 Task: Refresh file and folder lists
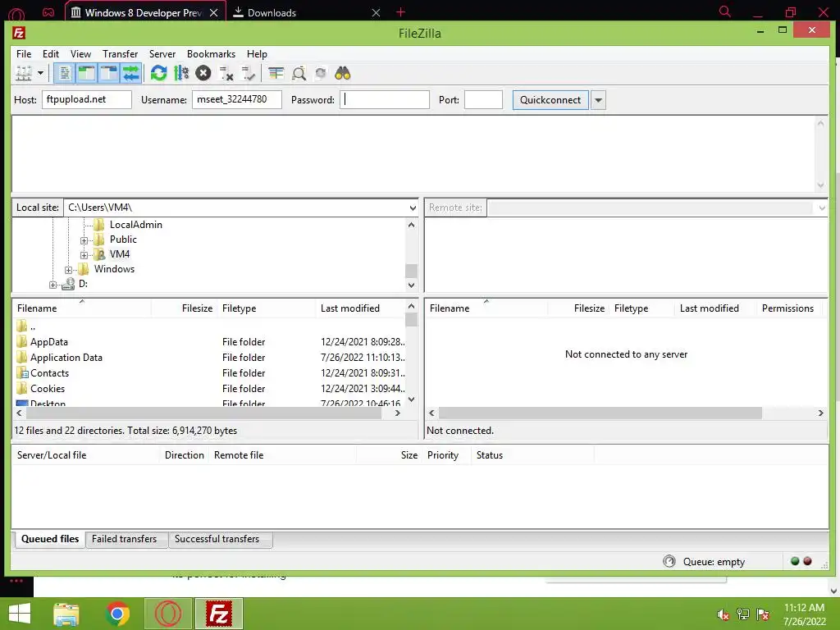158,73
